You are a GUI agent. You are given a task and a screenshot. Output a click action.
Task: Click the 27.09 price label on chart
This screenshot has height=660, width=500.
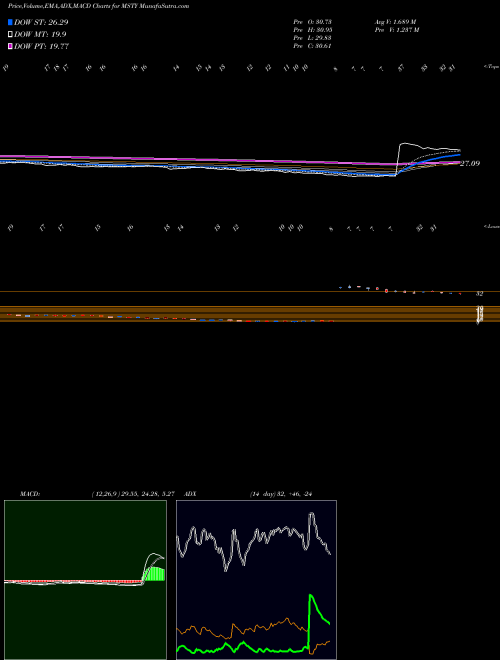(x=470, y=163)
